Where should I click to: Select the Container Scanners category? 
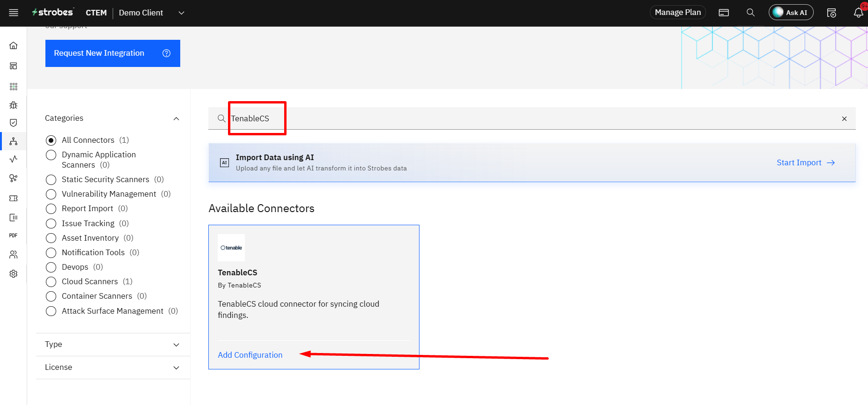[x=51, y=296]
